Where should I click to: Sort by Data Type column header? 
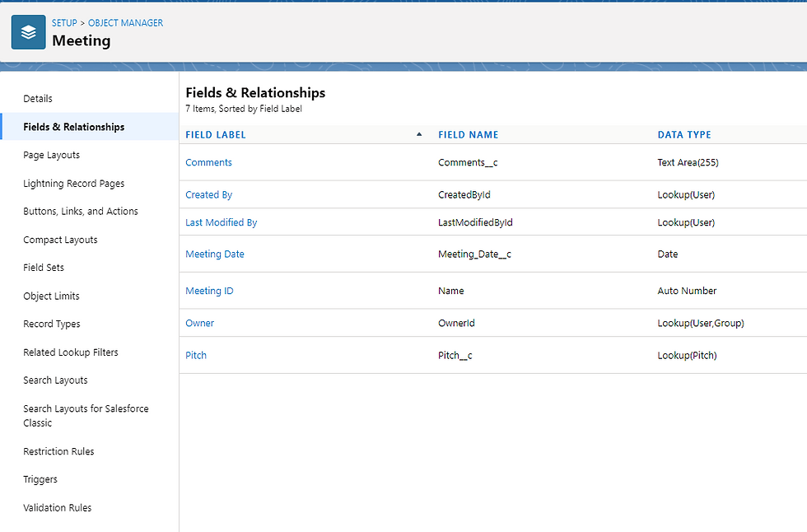pos(683,134)
